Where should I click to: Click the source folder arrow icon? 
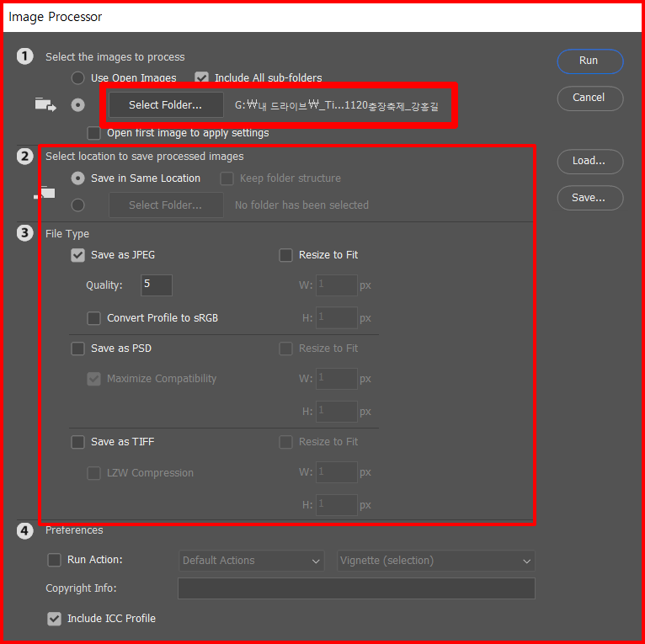pyautogui.click(x=45, y=105)
